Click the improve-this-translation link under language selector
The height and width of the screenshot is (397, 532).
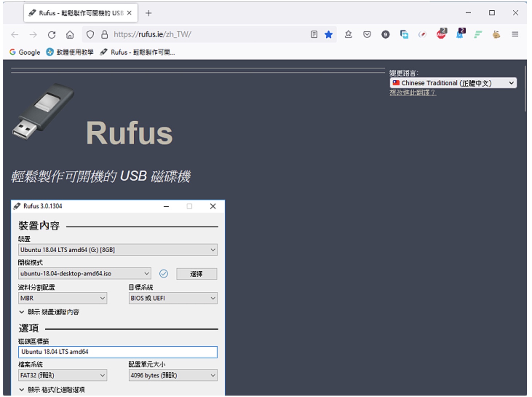(413, 93)
